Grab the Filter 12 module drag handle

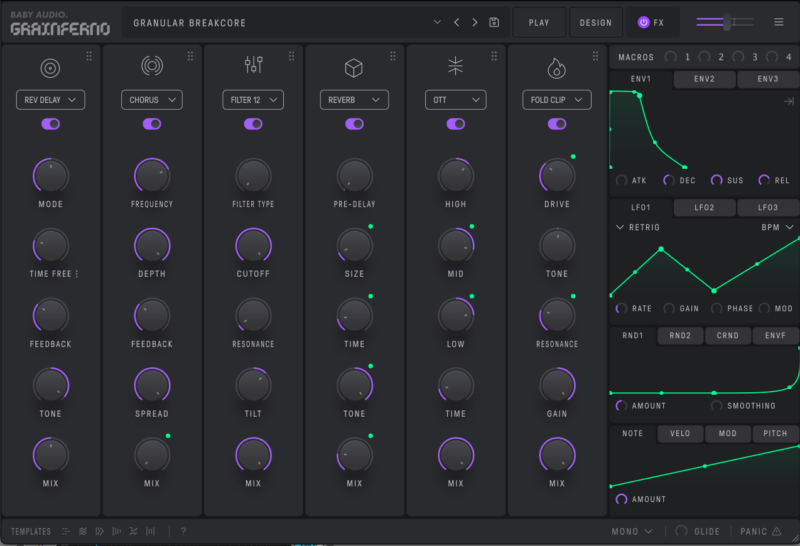point(291,56)
